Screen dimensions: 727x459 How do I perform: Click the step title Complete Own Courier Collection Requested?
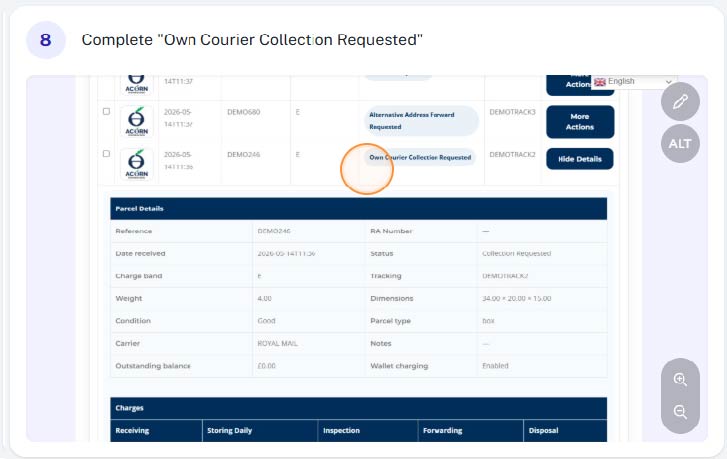point(252,40)
